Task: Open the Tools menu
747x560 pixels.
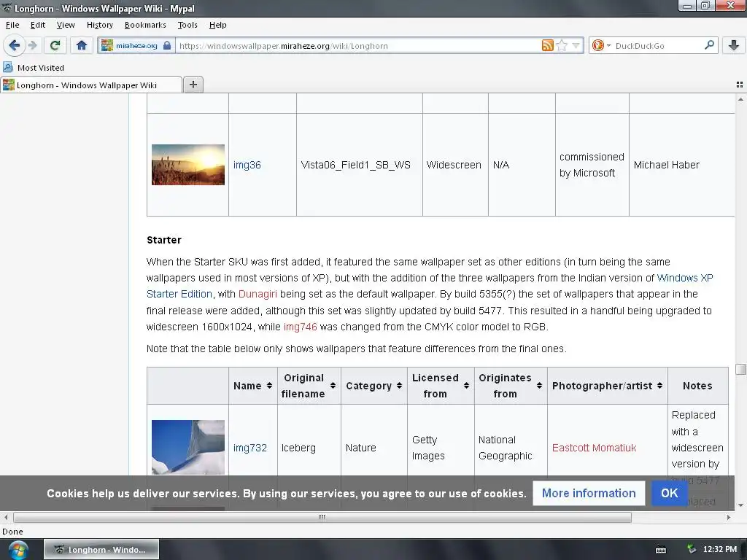Action: tap(187, 25)
